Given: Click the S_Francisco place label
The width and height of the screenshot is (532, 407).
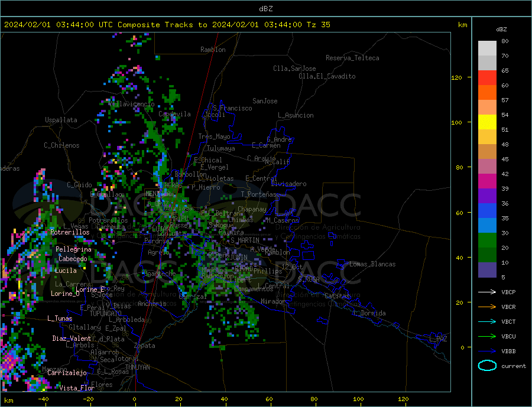Looking at the screenshot, I should pyautogui.click(x=232, y=108).
